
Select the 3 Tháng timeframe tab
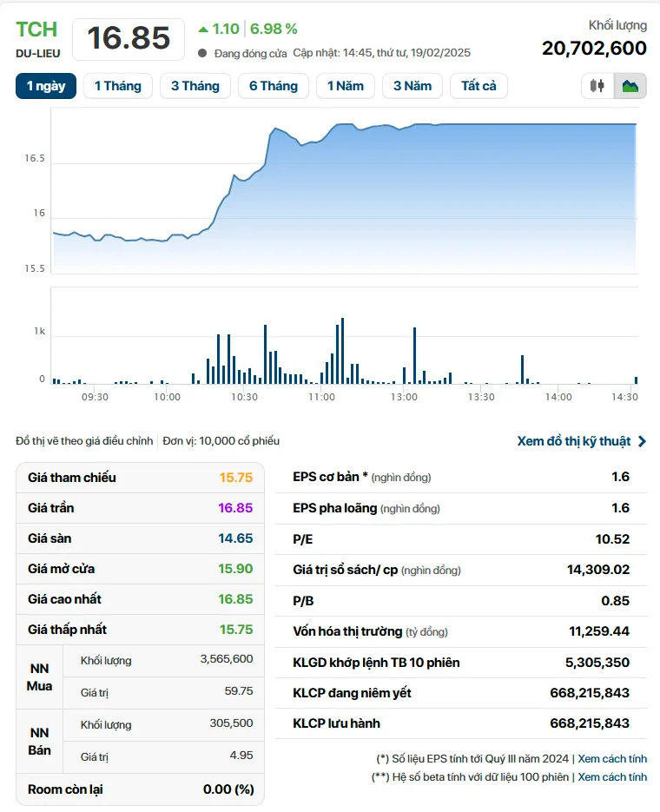tap(195, 86)
